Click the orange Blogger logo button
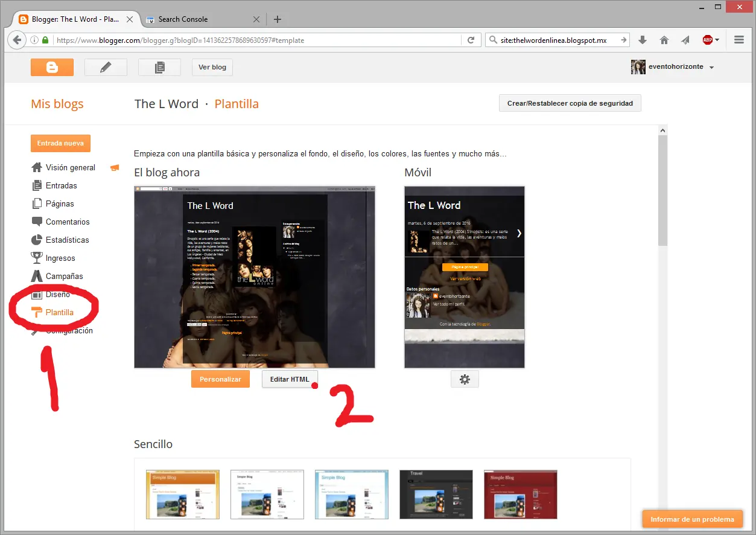The image size is (756, 535). (x=52, y=67)
